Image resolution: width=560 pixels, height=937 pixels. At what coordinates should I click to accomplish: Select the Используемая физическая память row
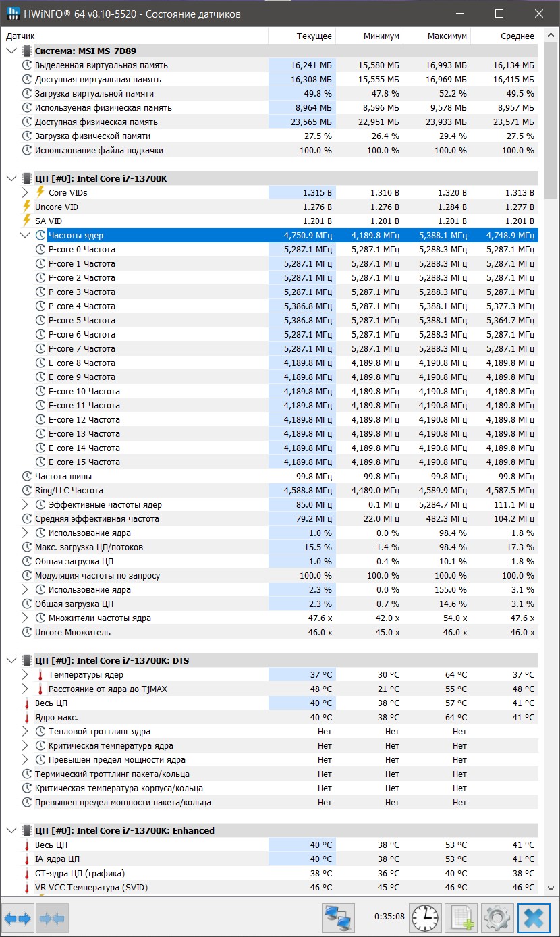click(x=270, y=107)
